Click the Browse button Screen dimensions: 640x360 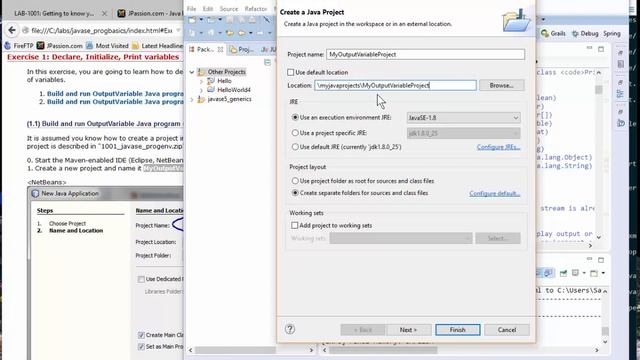[502, 85]
